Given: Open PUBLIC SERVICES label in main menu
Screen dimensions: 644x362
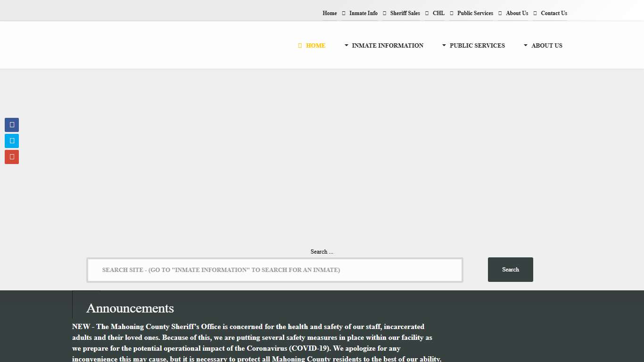Looking at the screenshot, I should (x=477, y=46).
